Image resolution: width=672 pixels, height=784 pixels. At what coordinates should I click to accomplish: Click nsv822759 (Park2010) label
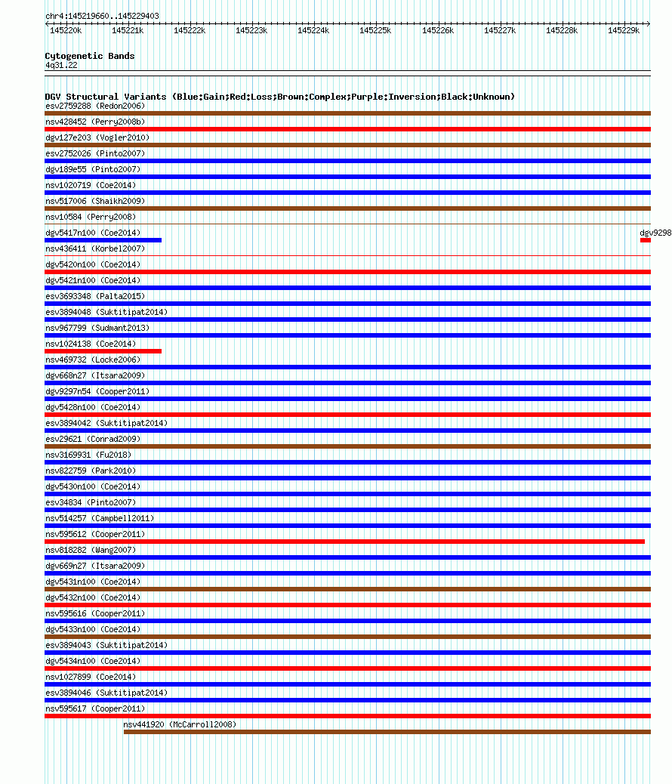[91, 471]
